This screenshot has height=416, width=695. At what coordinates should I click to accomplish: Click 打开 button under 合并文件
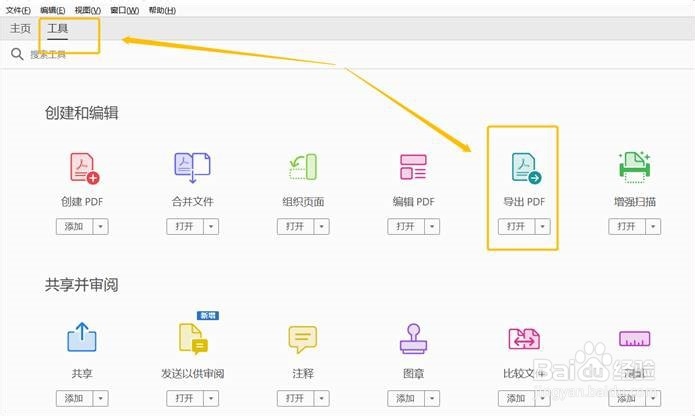click(x=185, y=226)
